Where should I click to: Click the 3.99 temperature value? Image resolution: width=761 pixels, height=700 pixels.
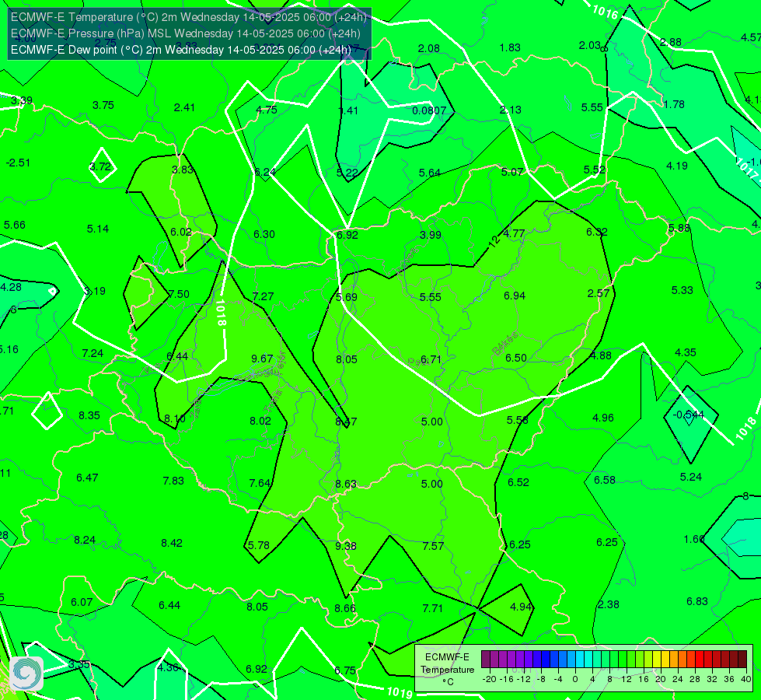point(431,235)
